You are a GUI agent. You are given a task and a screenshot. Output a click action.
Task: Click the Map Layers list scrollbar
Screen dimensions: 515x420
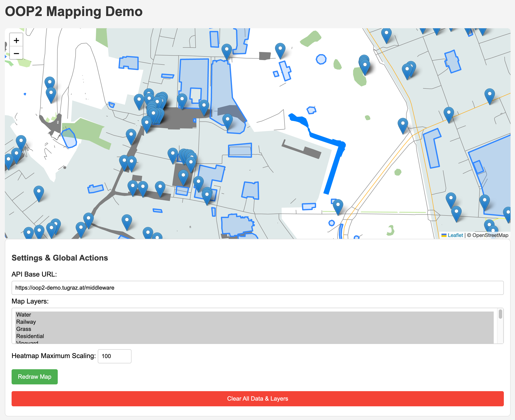[500, 314]
